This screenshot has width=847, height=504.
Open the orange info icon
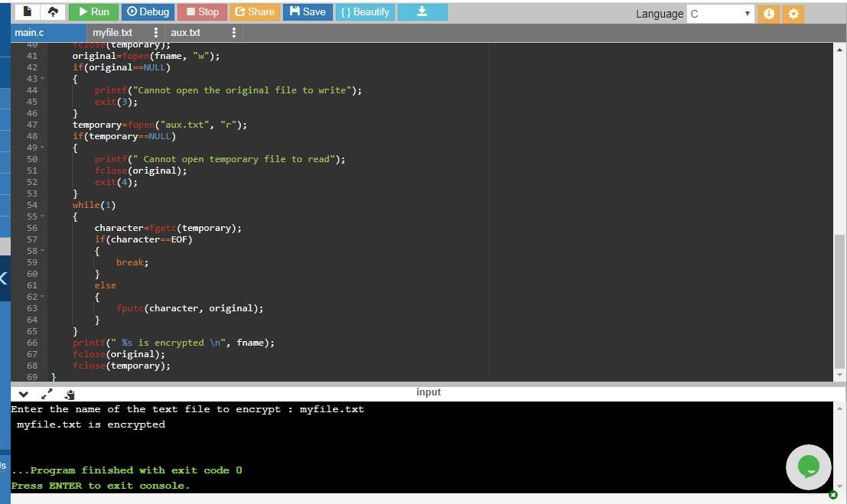tap(769, 14)
